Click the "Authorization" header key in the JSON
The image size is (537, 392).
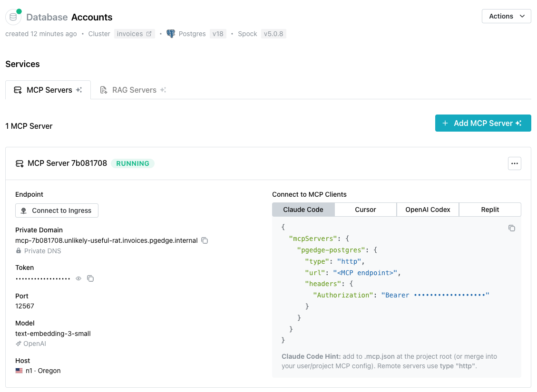tap(343, 295)
